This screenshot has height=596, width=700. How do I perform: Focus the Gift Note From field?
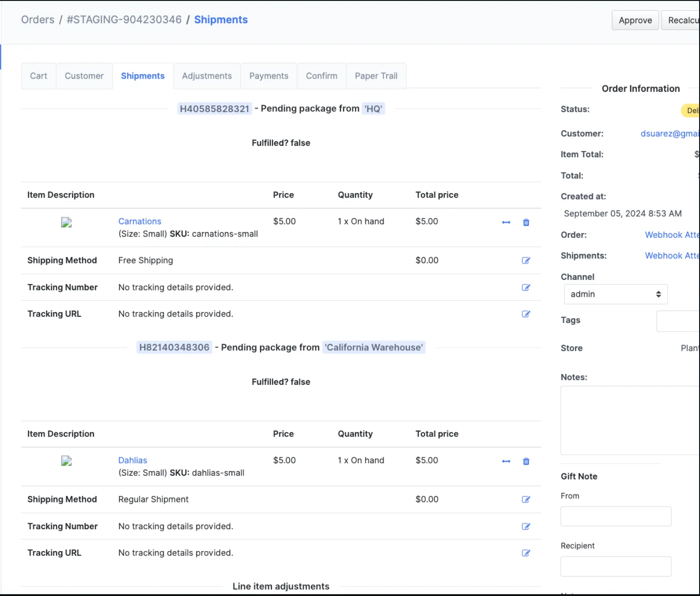pyautogui.click(x=616, y=517)
